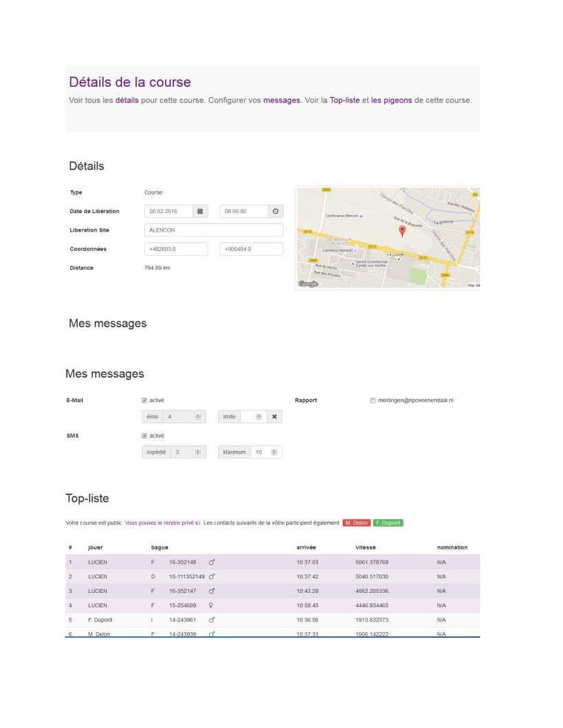Follow the 'messages' link in the header

(281, 100)
